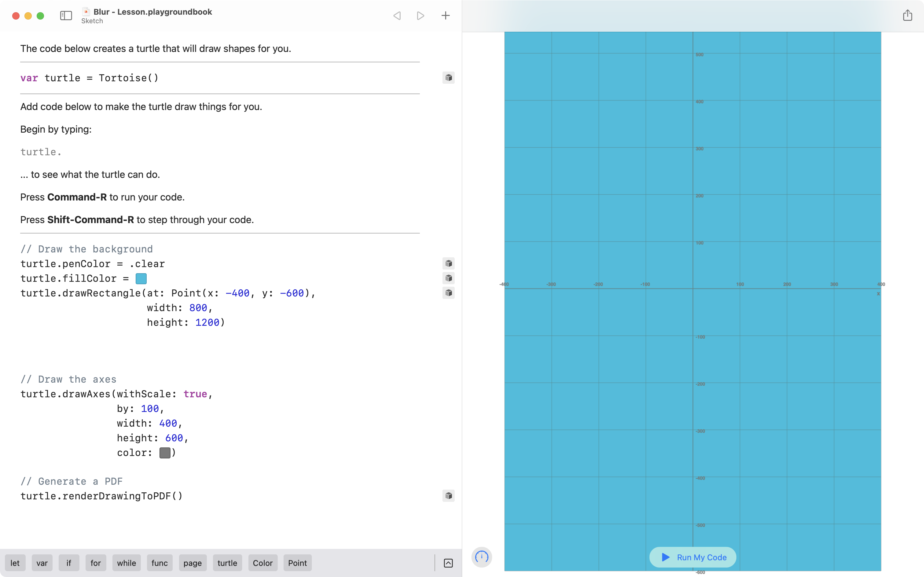
Task: Click the true value in drawAxes
Action: pyautogui.click(x=195, y=394)
